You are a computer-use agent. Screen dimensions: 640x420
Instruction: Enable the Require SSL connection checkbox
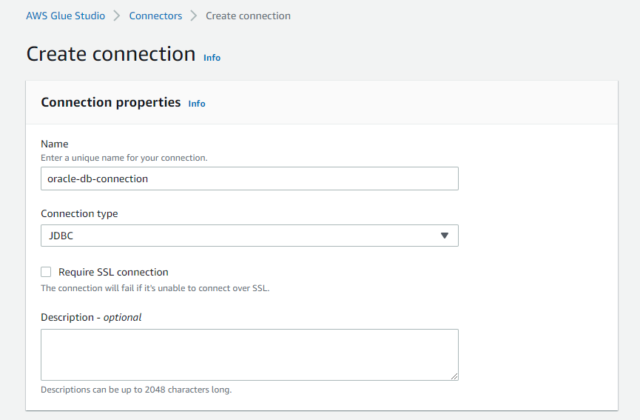click(x=46, y=272)
